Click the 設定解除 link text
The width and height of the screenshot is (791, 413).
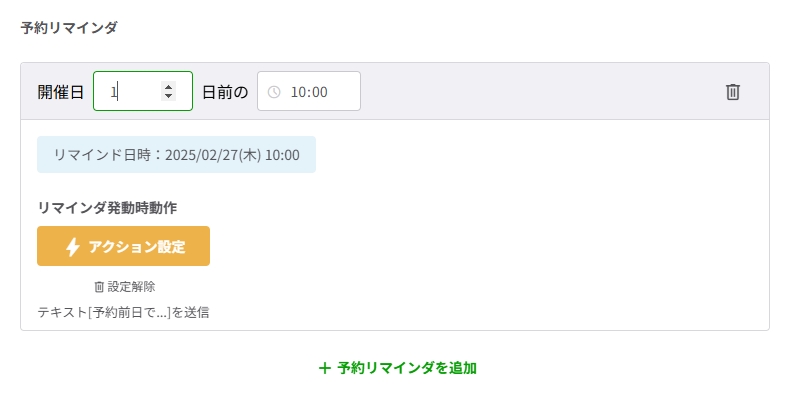(131, 287)
